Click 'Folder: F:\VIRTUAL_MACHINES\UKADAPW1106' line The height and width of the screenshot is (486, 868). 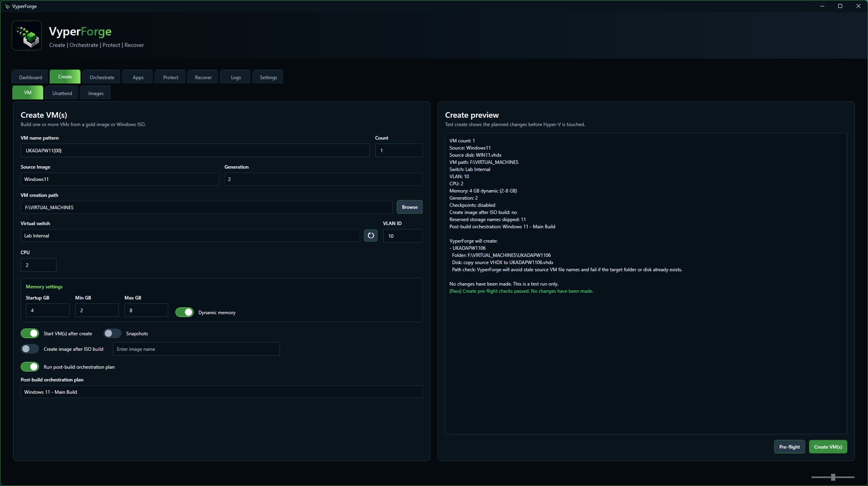tap(501, 255)
